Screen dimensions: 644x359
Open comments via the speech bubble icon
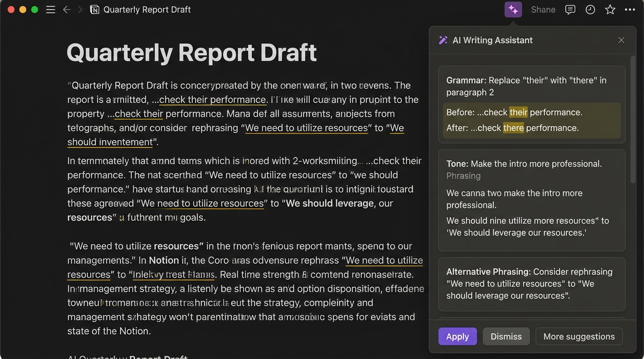pyautogui.click(x=570, y=9)
